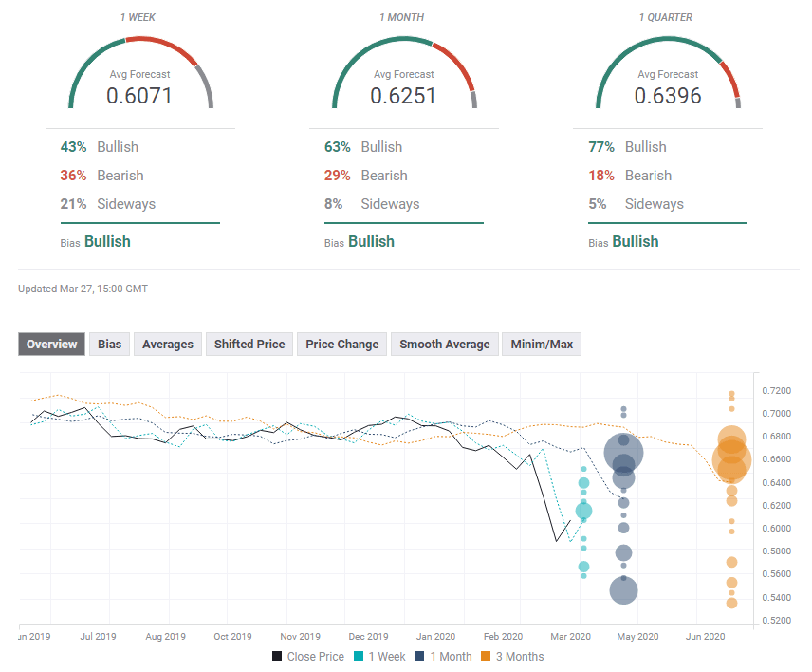Toggle the 3 Months legend item

point(512,656)
